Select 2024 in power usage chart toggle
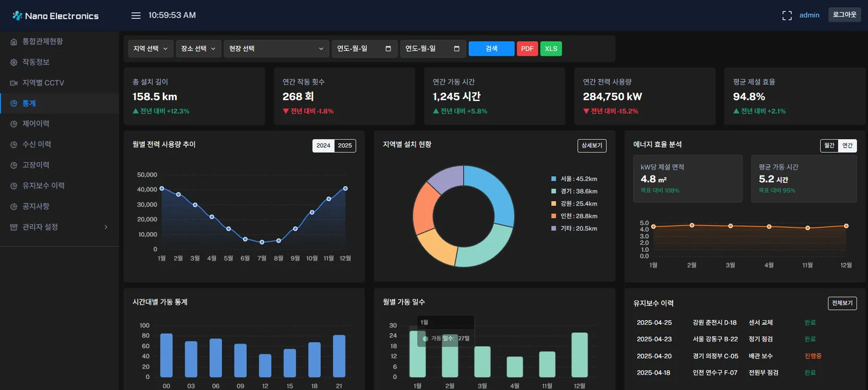Image resolution: width=868 pixels, height=390 pixels. [323, 145]
